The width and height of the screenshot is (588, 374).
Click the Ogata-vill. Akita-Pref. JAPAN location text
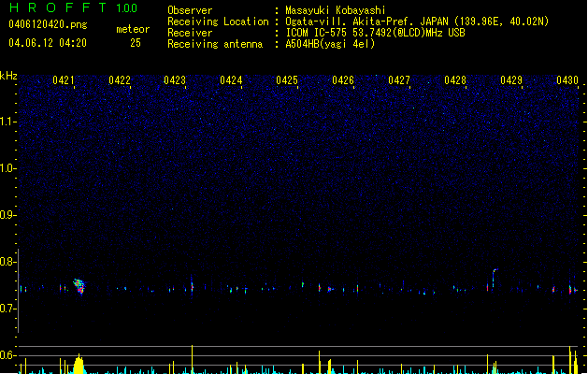(417, 22)
